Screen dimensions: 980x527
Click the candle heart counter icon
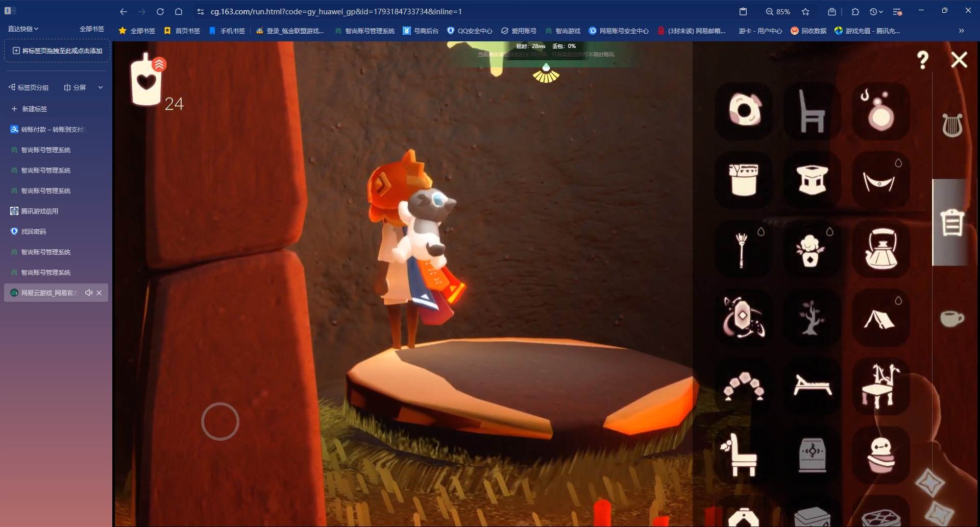pyautogui.click(x=147, y=80)
